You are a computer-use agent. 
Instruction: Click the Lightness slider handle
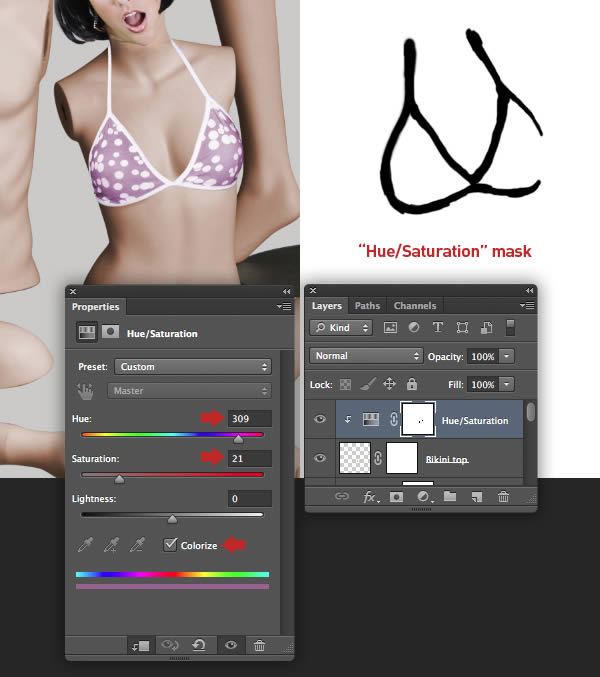tap(172, 519)
